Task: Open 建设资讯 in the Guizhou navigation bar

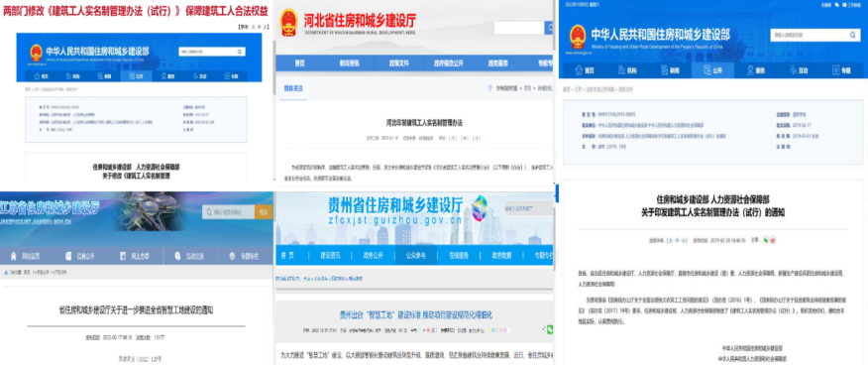Action: coord(330,255)
